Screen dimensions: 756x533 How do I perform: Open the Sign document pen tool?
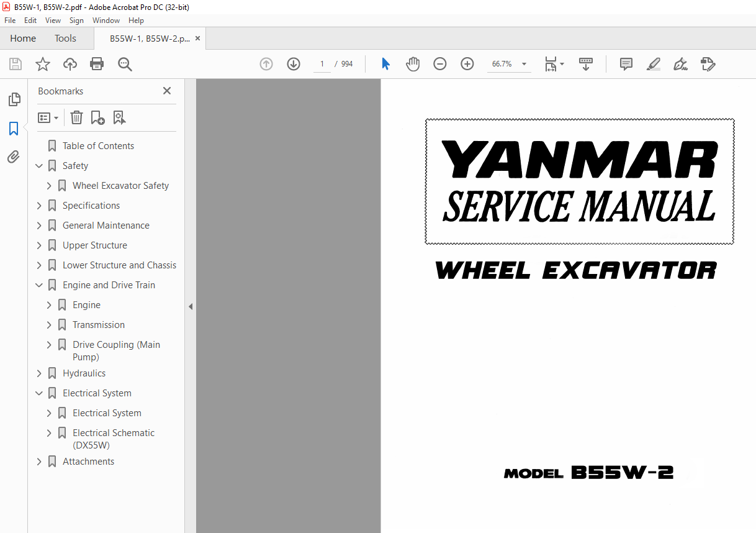pyautogui.click(x=680, y=64)
